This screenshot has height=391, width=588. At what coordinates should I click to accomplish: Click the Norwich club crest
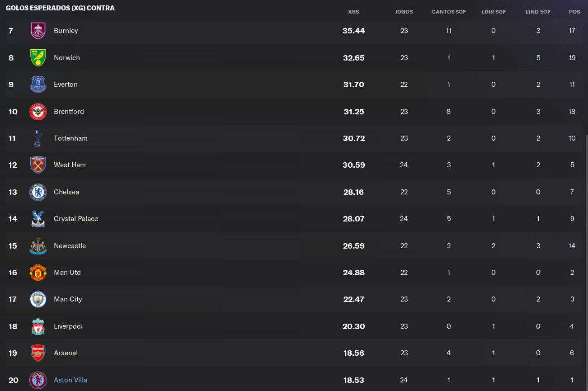[x=38, y=58]
